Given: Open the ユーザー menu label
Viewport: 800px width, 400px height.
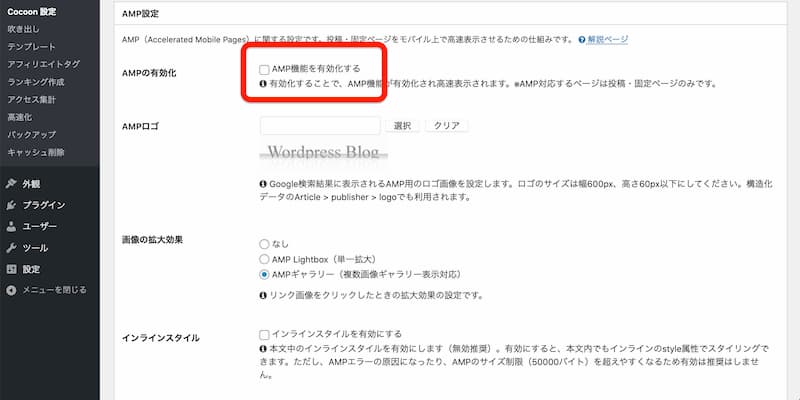Looking at the screenshot, I should tap(39, 227).
